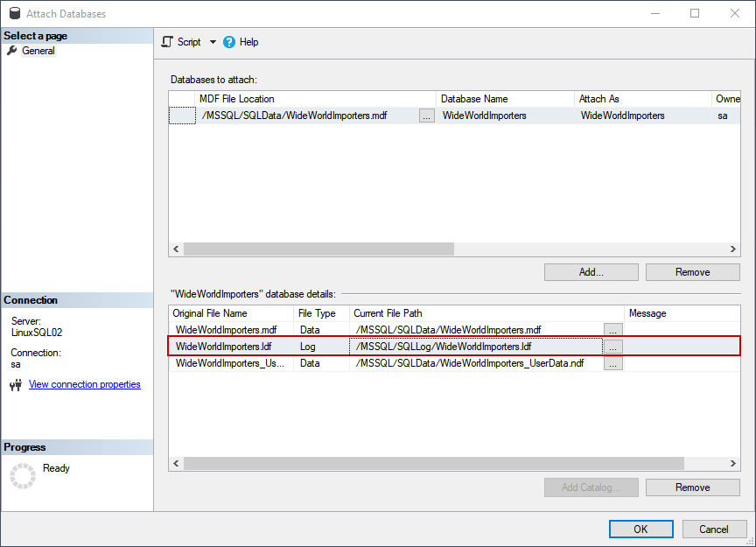The image size is (756, 547).
Task: Click the Message column header
Action: click(682, 313)
